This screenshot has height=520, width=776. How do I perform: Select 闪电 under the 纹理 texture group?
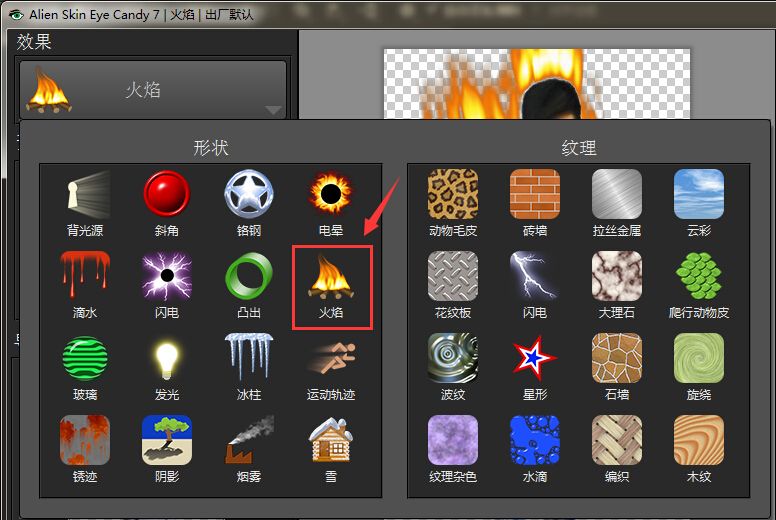535,285
